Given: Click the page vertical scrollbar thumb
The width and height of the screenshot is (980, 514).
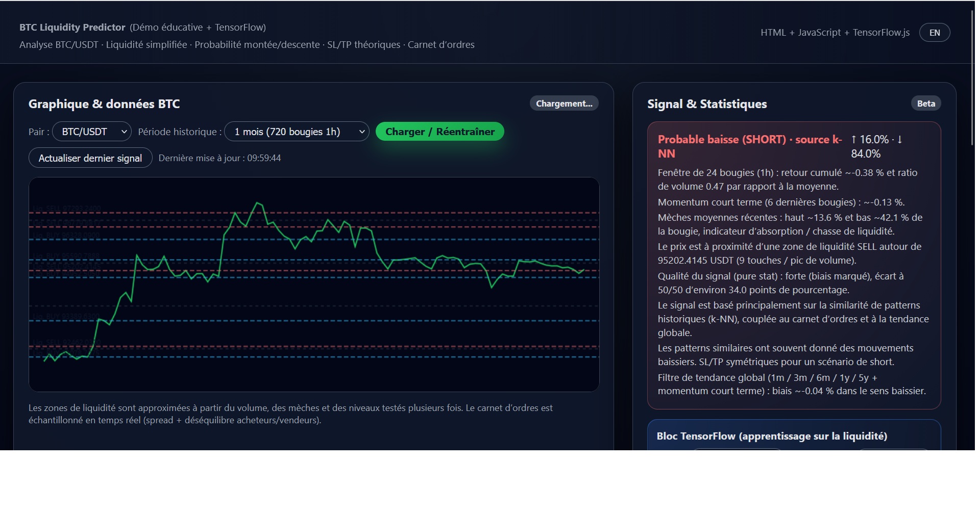Looking at the screenshot, I should pos(972,76).
